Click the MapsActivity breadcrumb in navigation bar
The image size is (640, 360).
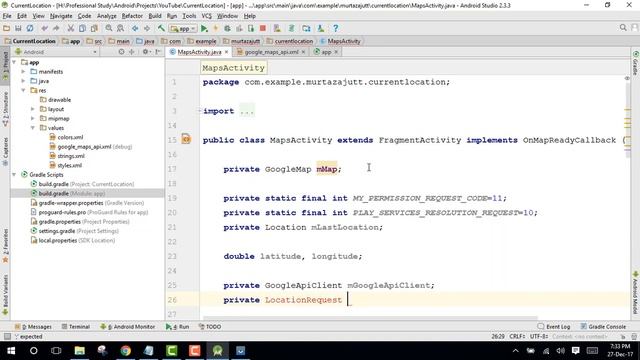tap(340, 41)
